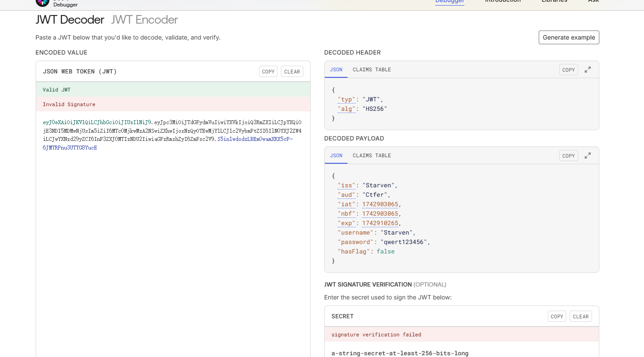Click the iat timestamp value 1742903065

(x=380, y=204)
